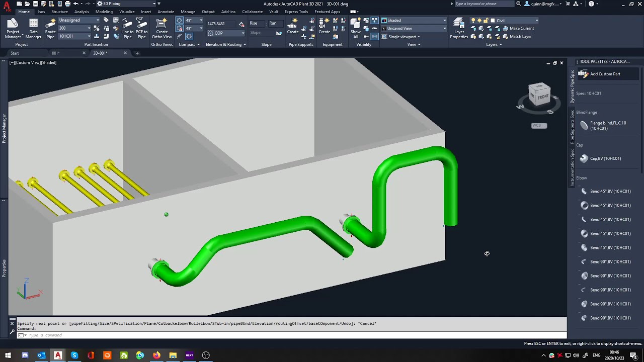Click the Add Custom Part icon

pos(583,74)
